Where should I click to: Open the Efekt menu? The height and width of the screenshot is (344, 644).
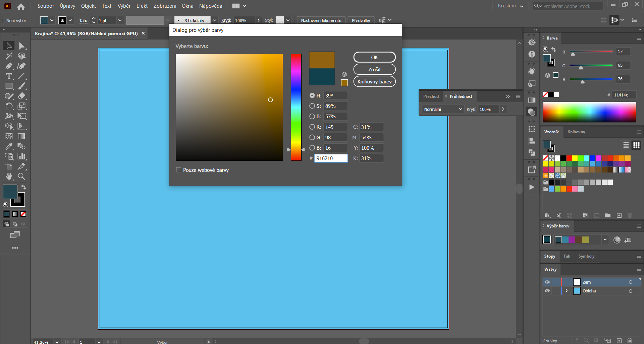pyautogui.click(x=142, y=6)
